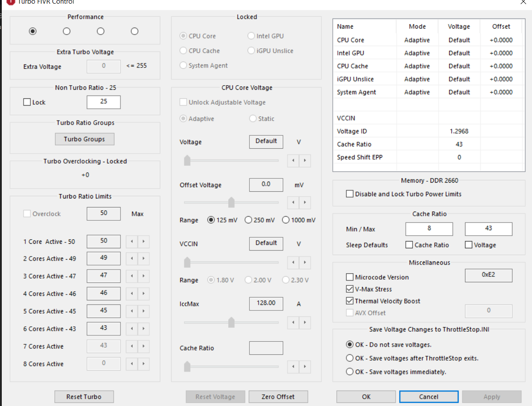
Task: Nudge the Voltage slider left arrow
Action: click(293, 160)
